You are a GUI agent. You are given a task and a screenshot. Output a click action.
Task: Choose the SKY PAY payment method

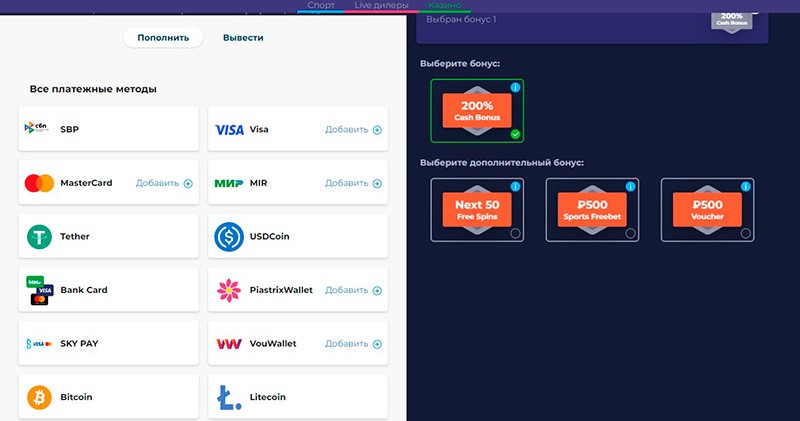point(108,344)
